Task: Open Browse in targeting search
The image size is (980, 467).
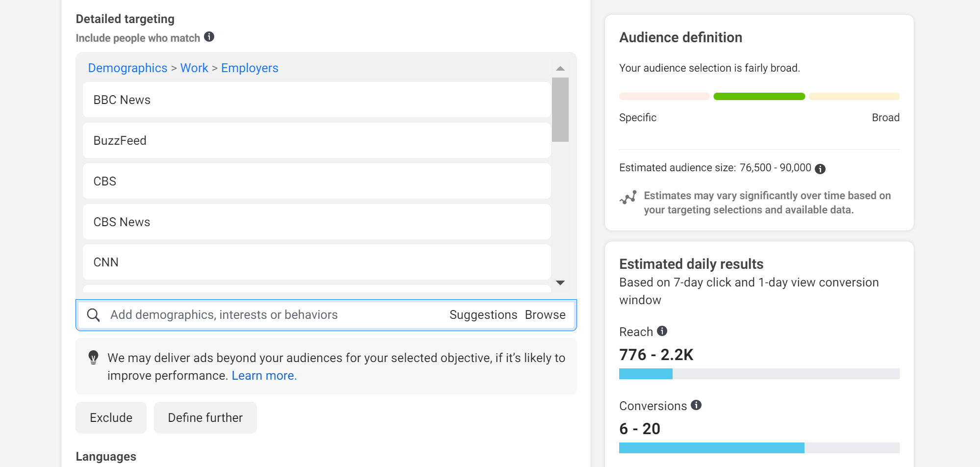Action: (545, 315)
